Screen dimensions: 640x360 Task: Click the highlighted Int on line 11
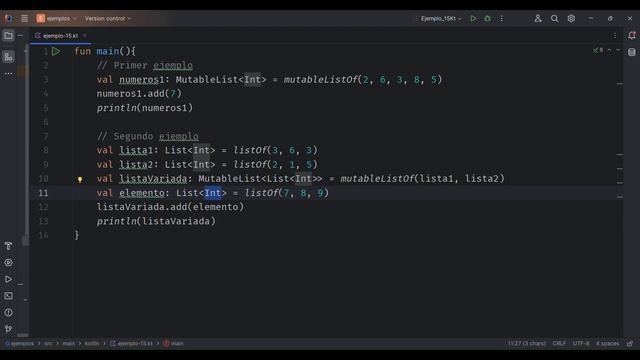[x=212, y=193]
